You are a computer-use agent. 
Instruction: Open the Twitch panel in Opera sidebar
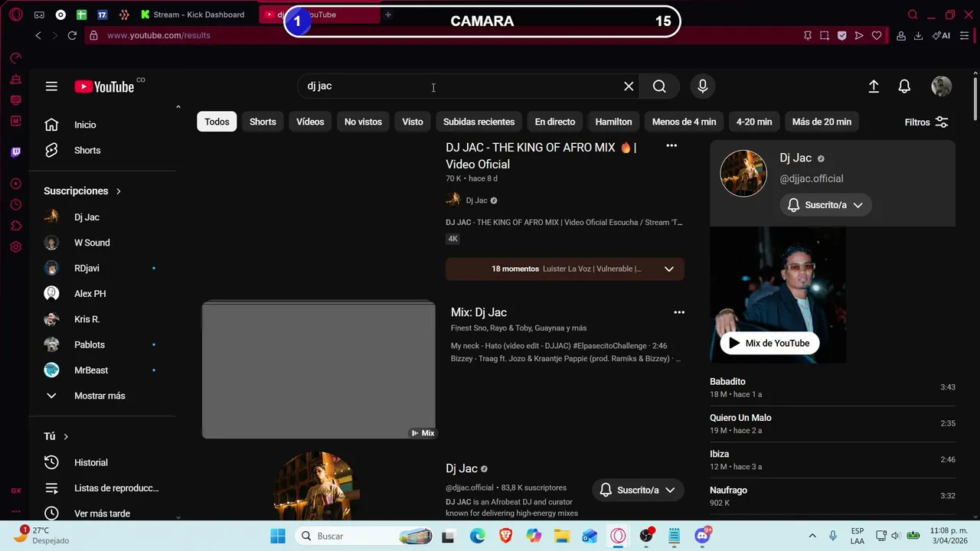pyautogui.click(x=15, y=152)
